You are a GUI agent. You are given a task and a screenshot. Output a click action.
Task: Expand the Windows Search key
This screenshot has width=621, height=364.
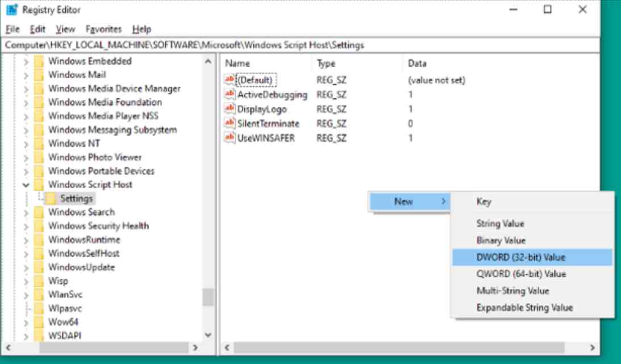point(26,213)
